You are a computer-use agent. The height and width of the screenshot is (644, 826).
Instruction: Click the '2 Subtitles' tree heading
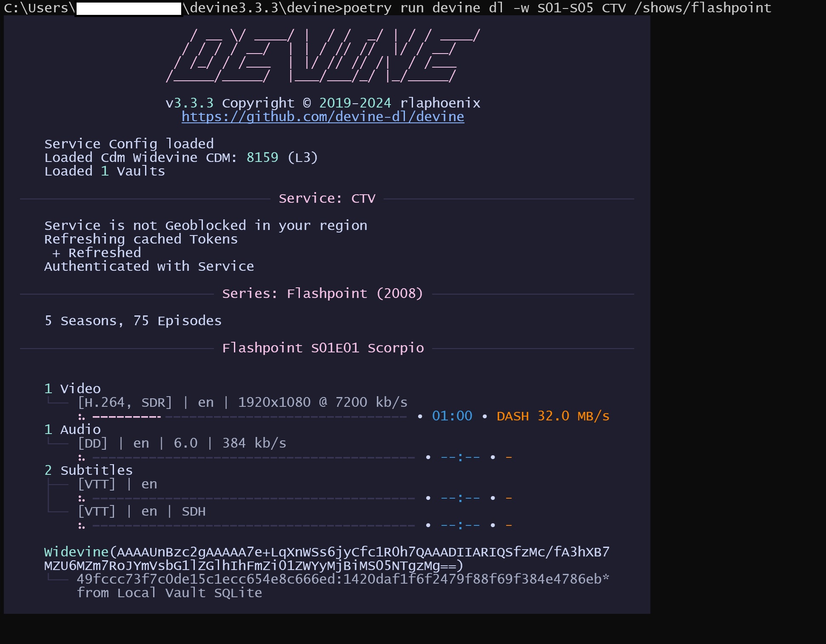[88, 470]
